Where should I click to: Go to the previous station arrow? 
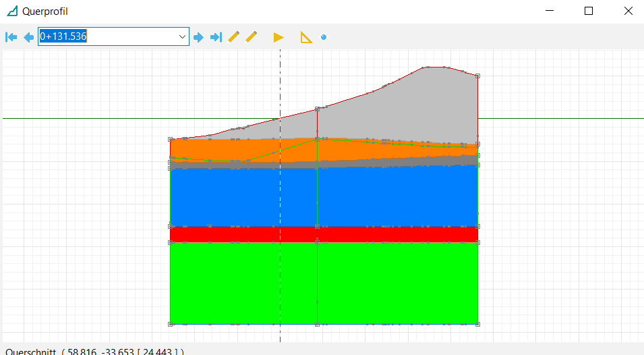[x=28, y=37]
